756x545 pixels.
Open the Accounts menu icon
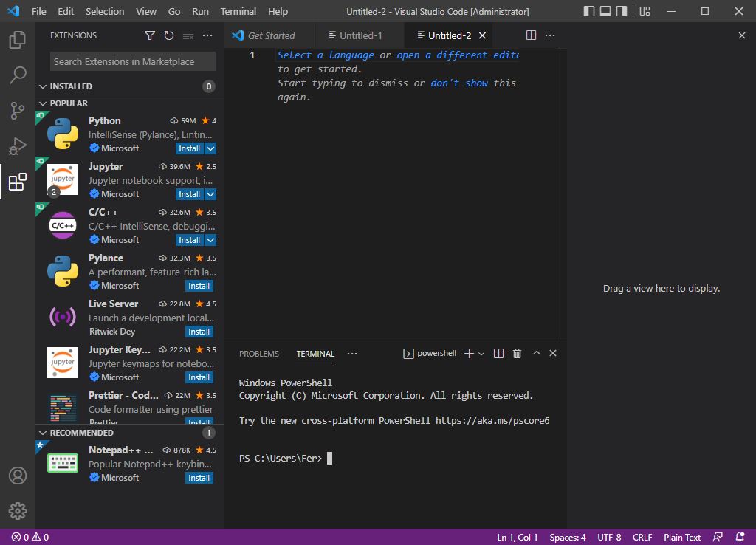(18, 476)
